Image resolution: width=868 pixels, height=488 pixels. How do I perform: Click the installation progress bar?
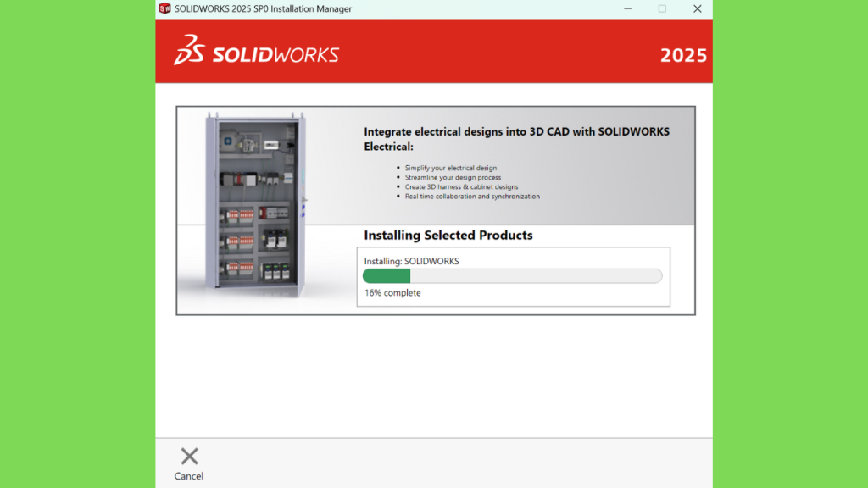tap(512, 275)
